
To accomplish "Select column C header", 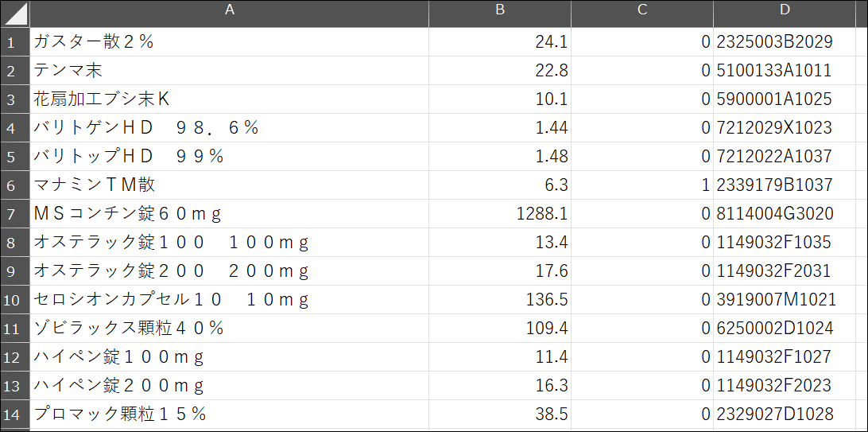I will [x=642, y=14].
